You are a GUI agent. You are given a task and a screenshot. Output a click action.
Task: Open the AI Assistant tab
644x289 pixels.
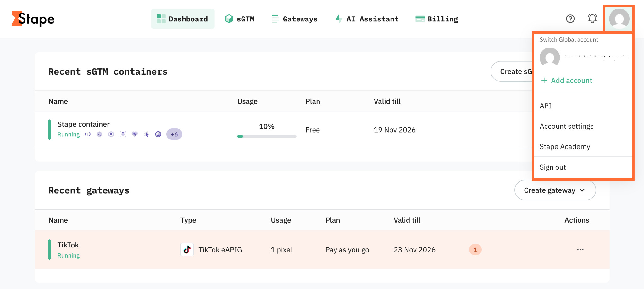(x=367, y=19)
